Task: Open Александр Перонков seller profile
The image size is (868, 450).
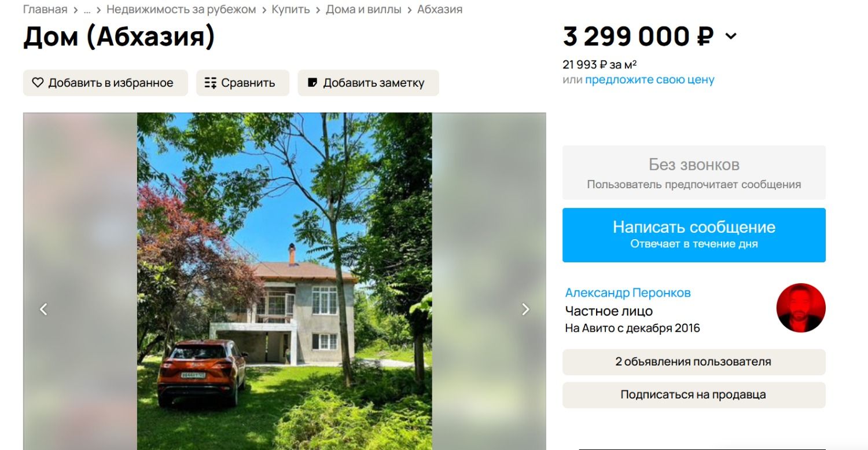Action: [628, 293]
